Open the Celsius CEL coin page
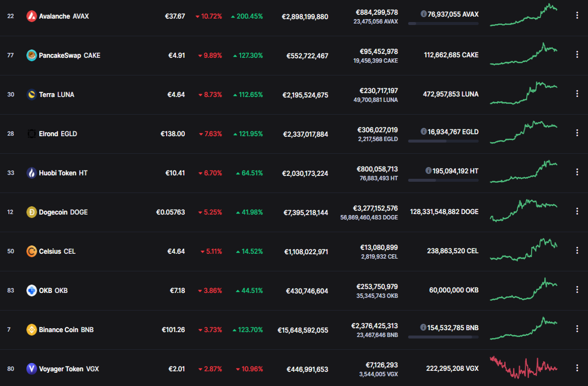The height and width of the screenshot is (386, 588). click(x=57, y=251)
